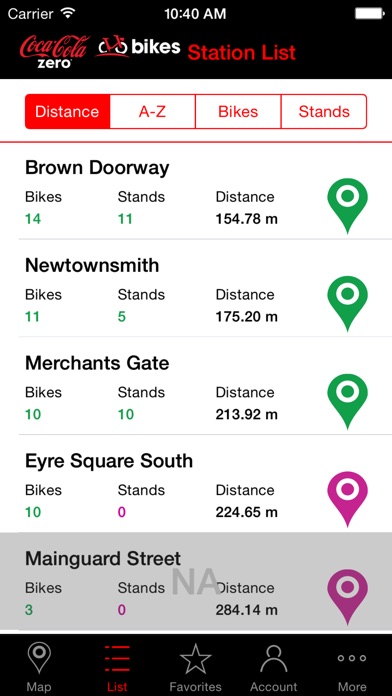Sort stations A-Z

pos(152,111)
